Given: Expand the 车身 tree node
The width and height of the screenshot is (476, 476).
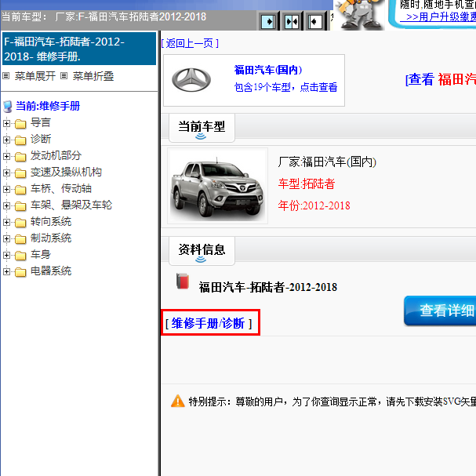Looking at the screenshot, I should pyautogui.click(x=6, y=255).
